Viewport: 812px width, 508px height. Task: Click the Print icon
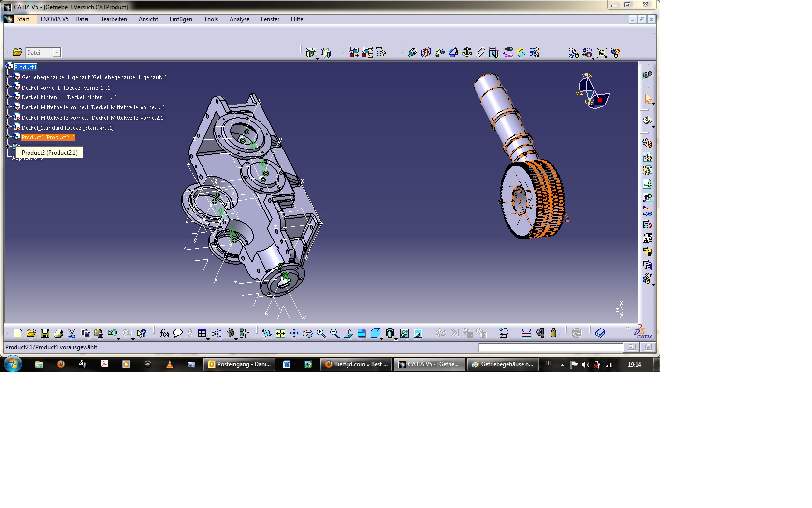tap(58, 333)
